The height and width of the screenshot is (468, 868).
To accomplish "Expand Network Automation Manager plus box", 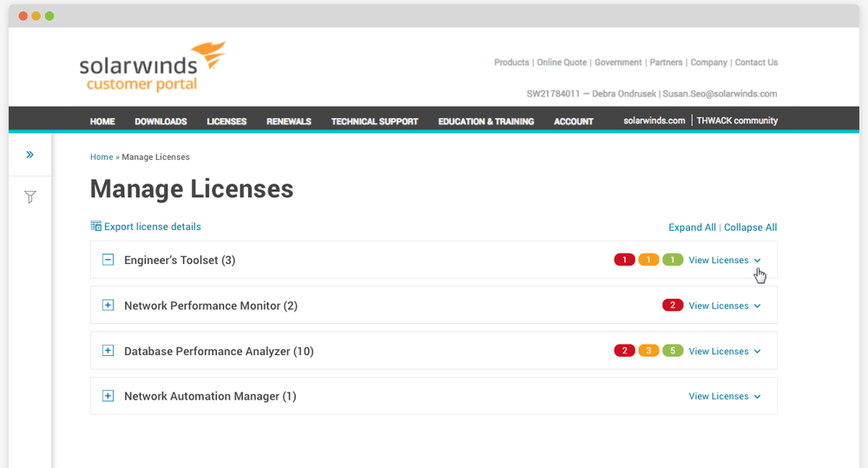I will 108,396.
